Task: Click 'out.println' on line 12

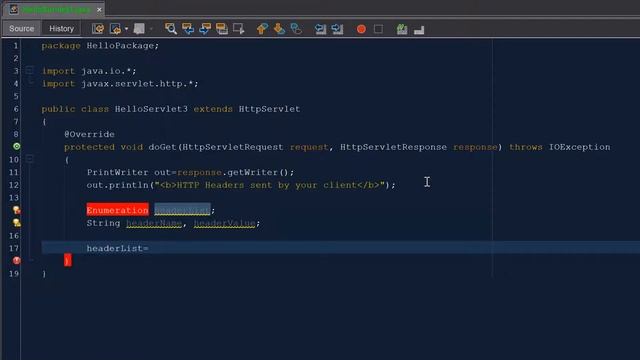Action: pyautogui.click(x=118, y=185)
